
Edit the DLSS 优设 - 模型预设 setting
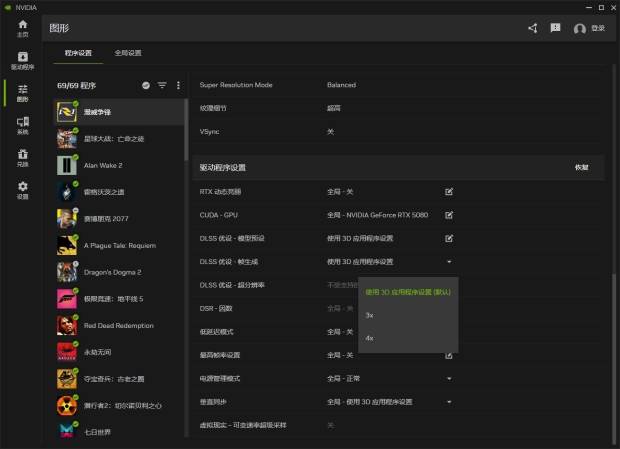[449, 238]
